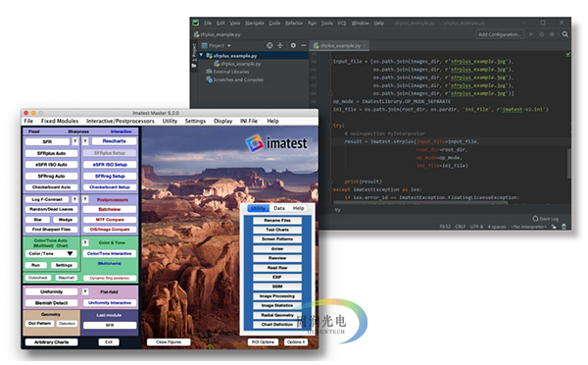588x365 pixels.
Task: Click the folder icon on PyCharm left strip
Action: (x=194, y=66)
